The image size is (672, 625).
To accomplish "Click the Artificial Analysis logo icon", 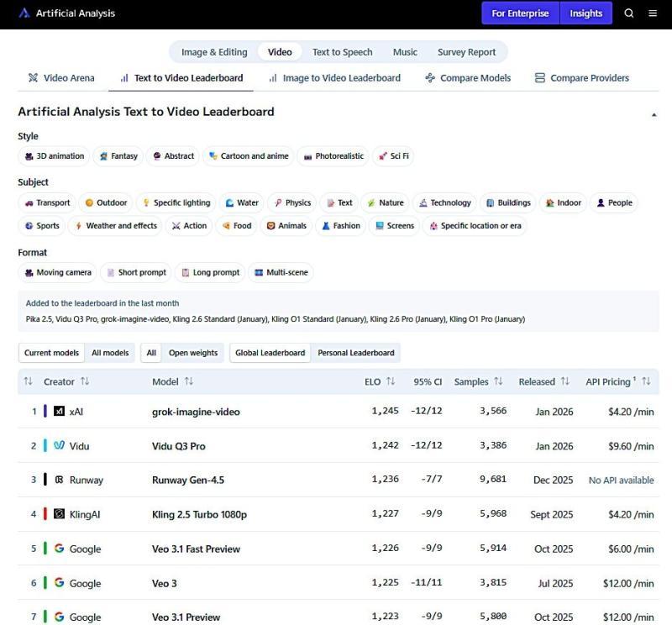I will (x=24, y=13).
